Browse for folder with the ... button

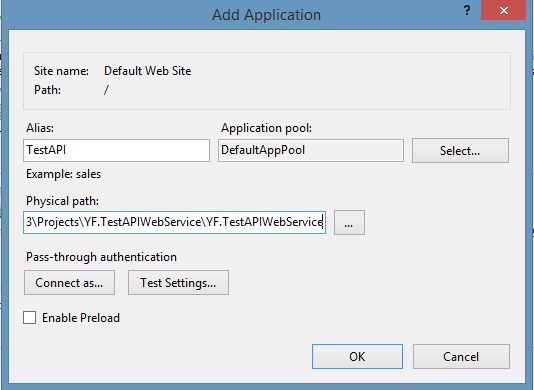[349, 222]
